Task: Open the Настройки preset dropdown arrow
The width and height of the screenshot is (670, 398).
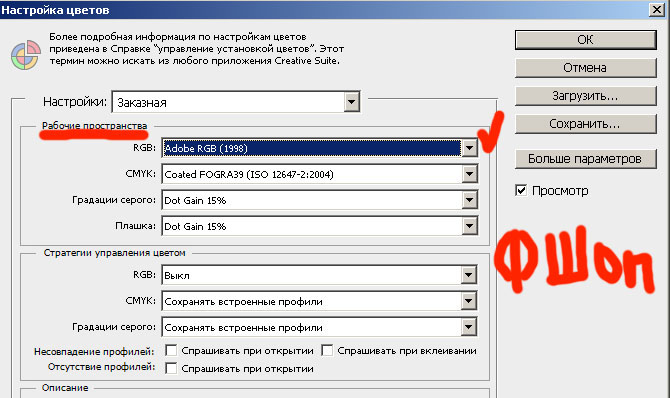Action: point(352,102)
